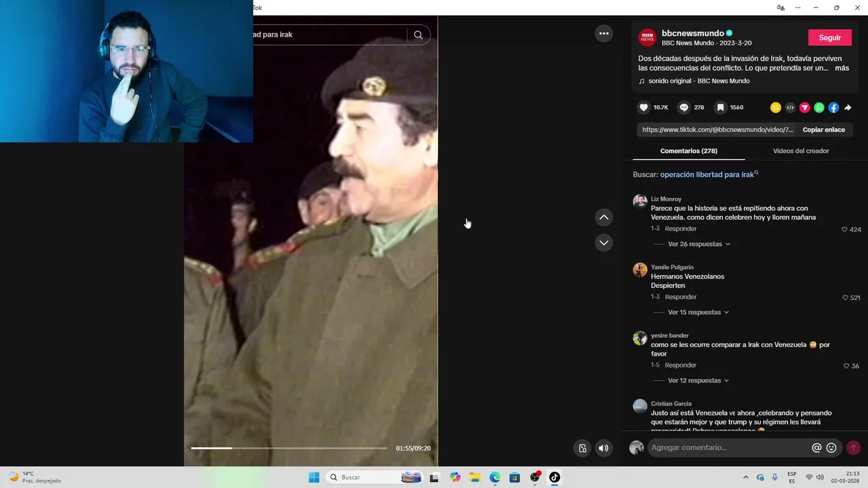Open Microsoft Store from the taskbar
The image size is (868, 488).
point(515,477)
